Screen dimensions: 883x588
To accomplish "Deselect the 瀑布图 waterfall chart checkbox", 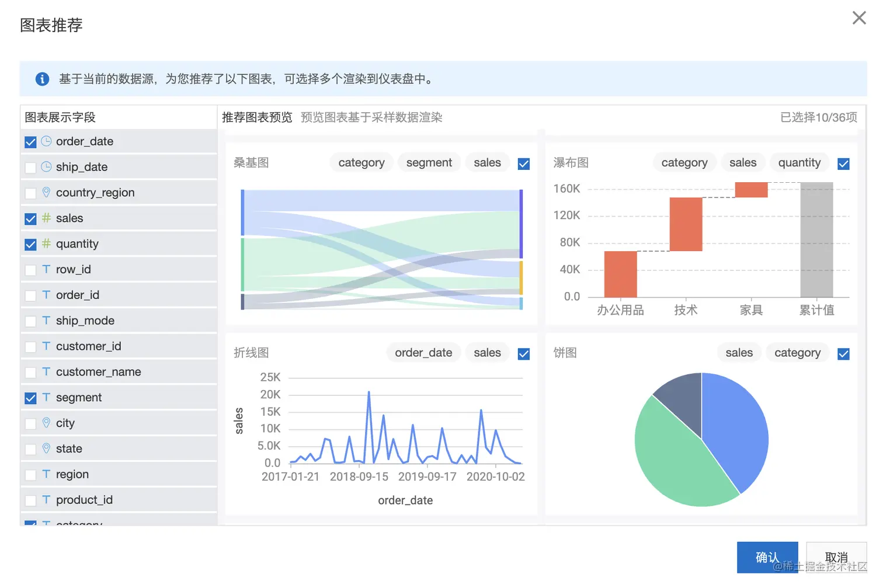I will coord(843,163).
